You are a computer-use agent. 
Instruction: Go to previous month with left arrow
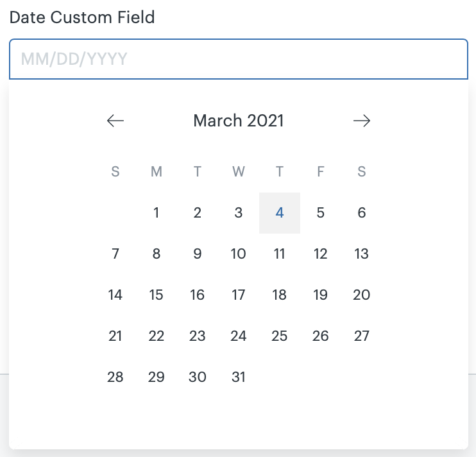click(115, 121)
